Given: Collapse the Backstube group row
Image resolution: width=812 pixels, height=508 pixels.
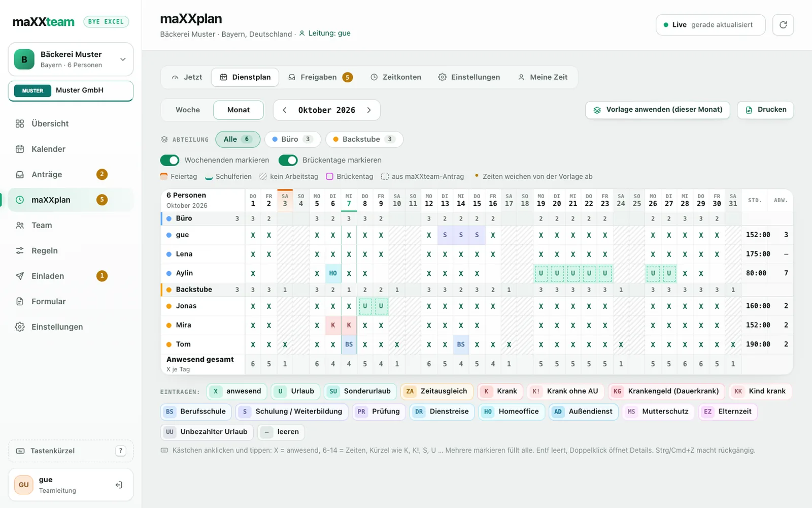Looking at the screenshot, I should pyautogui.click(x=202, y=290).
